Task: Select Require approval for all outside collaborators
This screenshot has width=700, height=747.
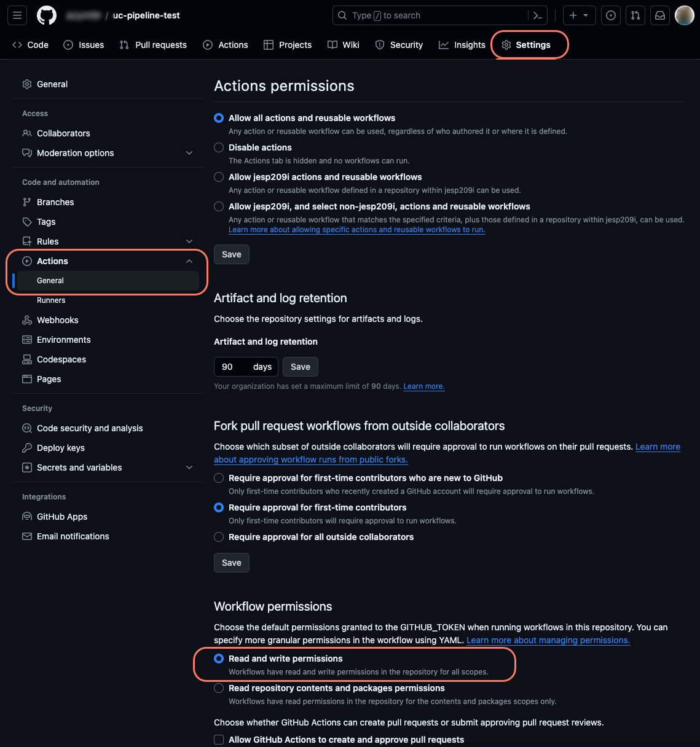Action: (x=219, y=537)
